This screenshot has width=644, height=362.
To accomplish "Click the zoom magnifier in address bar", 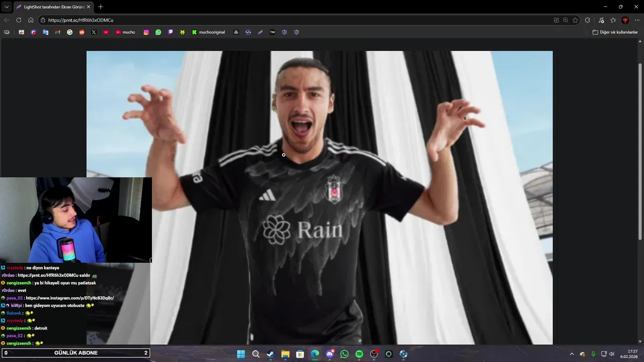I will [x=566, y=20].
